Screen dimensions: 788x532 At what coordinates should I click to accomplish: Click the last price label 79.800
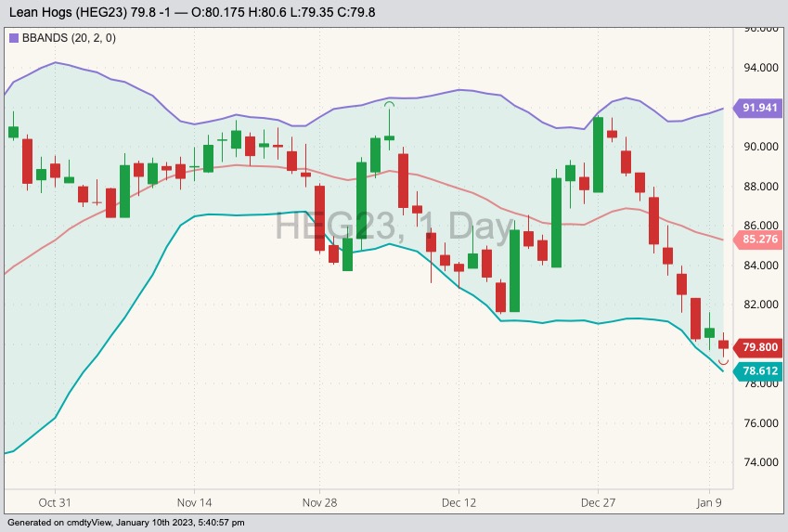coord(759,347)
